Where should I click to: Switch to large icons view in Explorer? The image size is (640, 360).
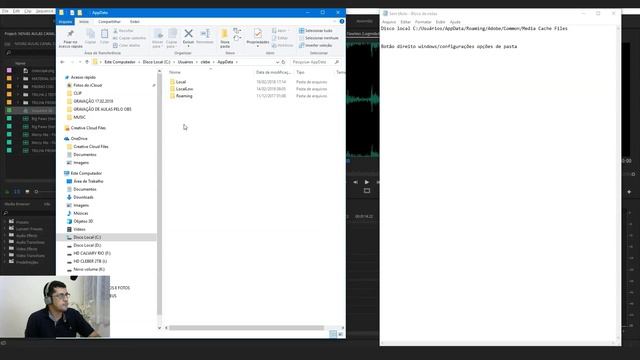pyautogui.click(x=340, y=334)
